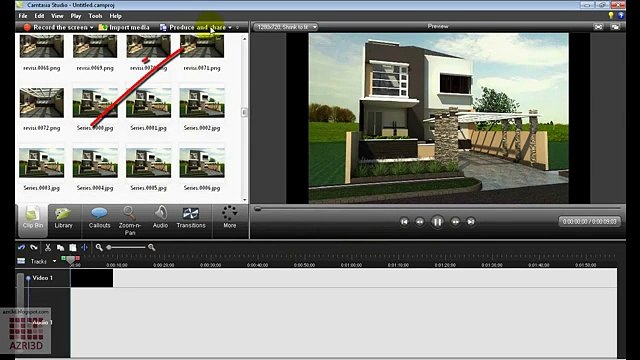Click the clip bin scrollbar thumb
640x360 pixels.
(x=244, y=112)
